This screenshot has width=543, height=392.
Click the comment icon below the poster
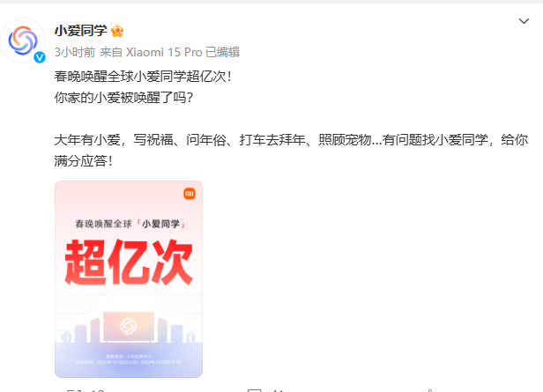(255, 390)
